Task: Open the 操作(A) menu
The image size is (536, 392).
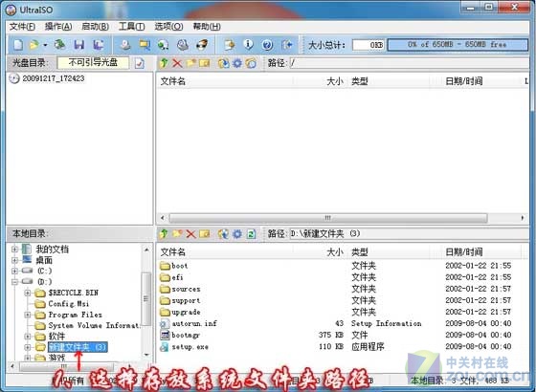Action: (58, 27)
